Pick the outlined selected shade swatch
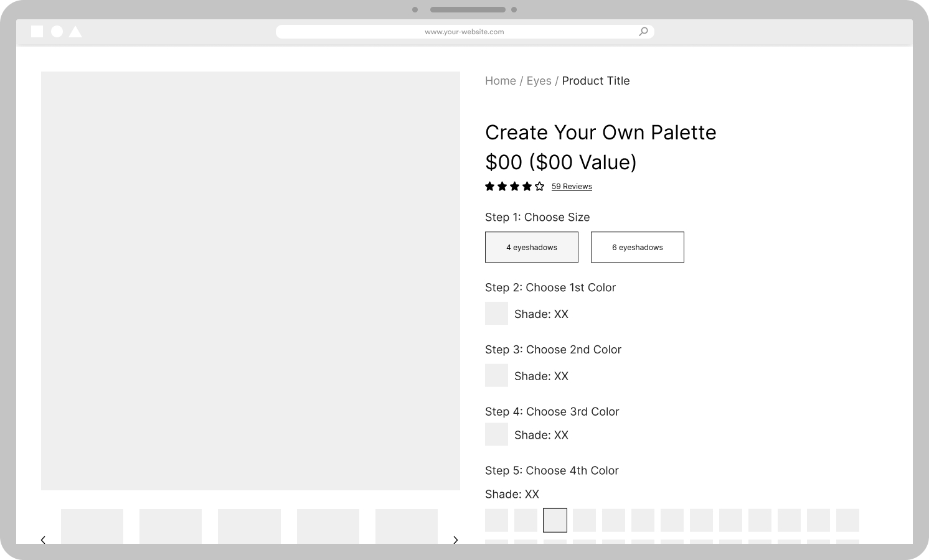 click(555, 520)
